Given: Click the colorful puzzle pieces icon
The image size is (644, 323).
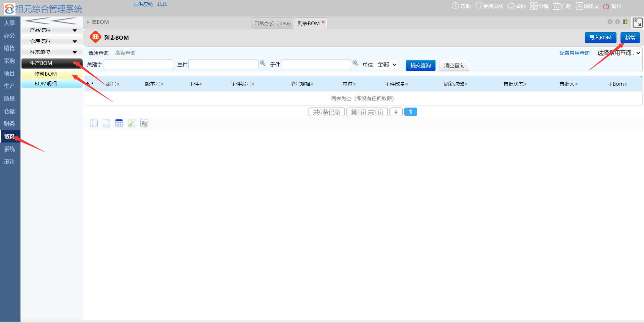Looking at the screenshot, I should pyautogui.click(x=144, y=123).
